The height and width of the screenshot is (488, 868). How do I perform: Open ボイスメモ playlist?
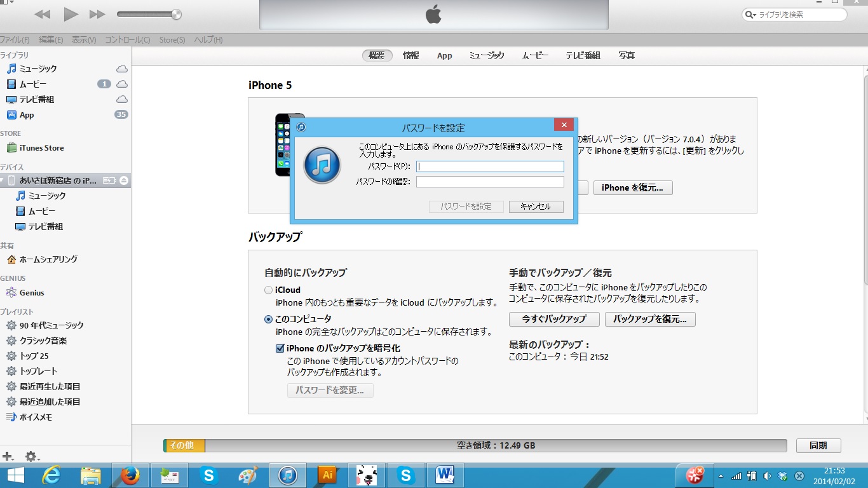point(36,417)
